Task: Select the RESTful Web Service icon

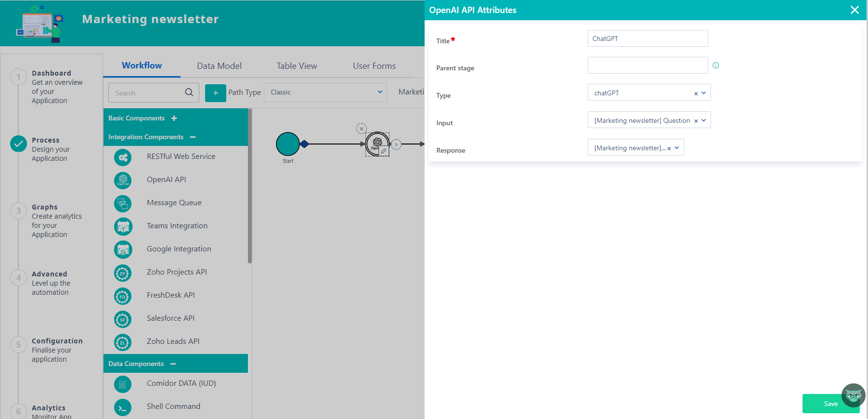Action: pyautogui.click(x=123, y=157)
